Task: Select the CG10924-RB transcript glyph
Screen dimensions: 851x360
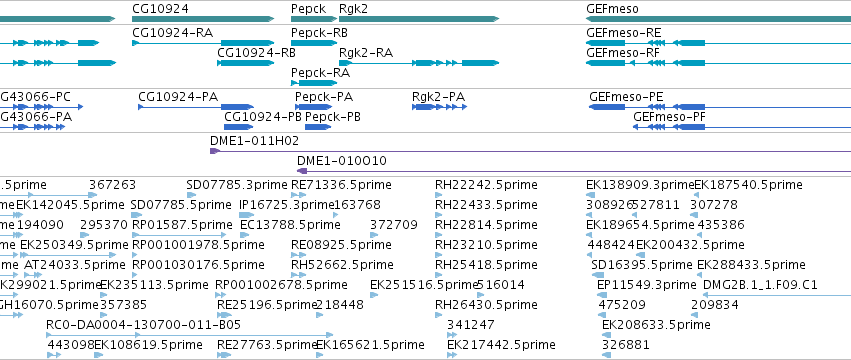Action: click(246, 63)
